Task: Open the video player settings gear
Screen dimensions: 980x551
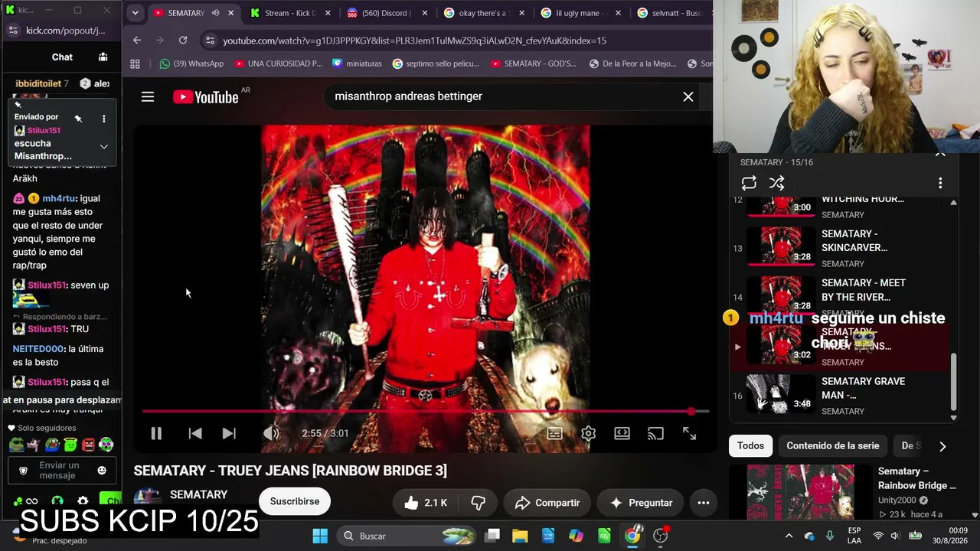Action: click(588, 433)
